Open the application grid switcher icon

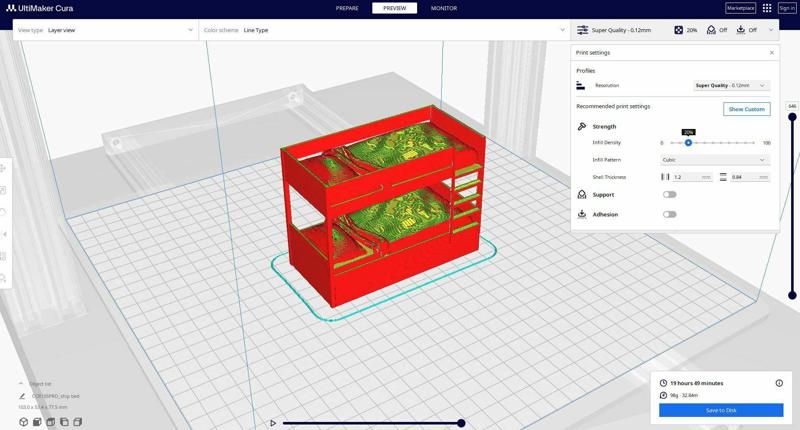point(767,8)
